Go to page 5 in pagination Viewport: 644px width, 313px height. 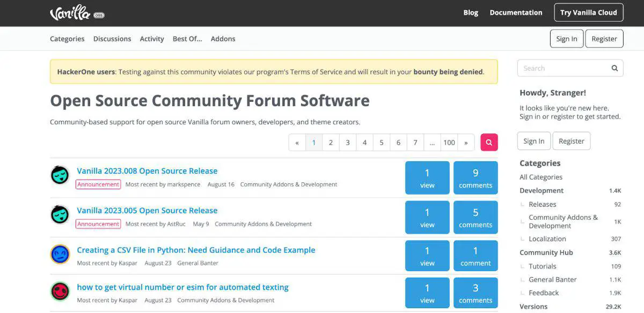pos(382,143)
